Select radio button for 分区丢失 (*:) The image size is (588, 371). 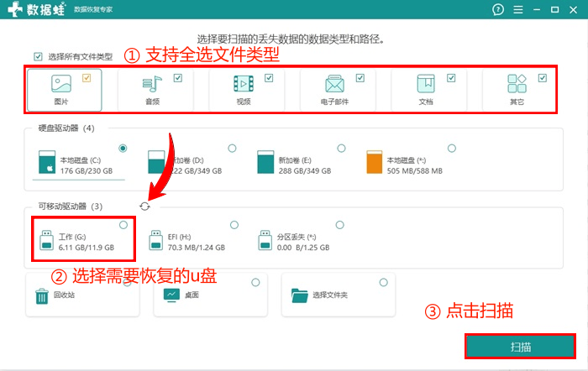tap(339, 225)
